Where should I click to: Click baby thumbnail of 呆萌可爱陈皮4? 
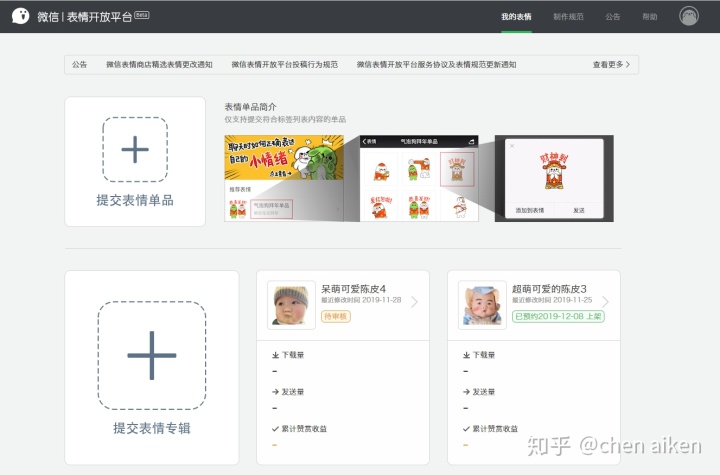[x=291, y=305]
